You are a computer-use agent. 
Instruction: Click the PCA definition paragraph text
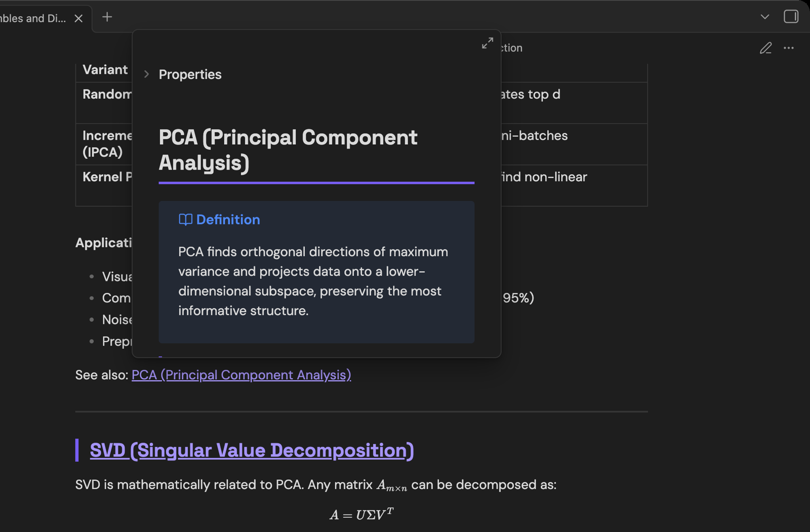pos(313,281)
